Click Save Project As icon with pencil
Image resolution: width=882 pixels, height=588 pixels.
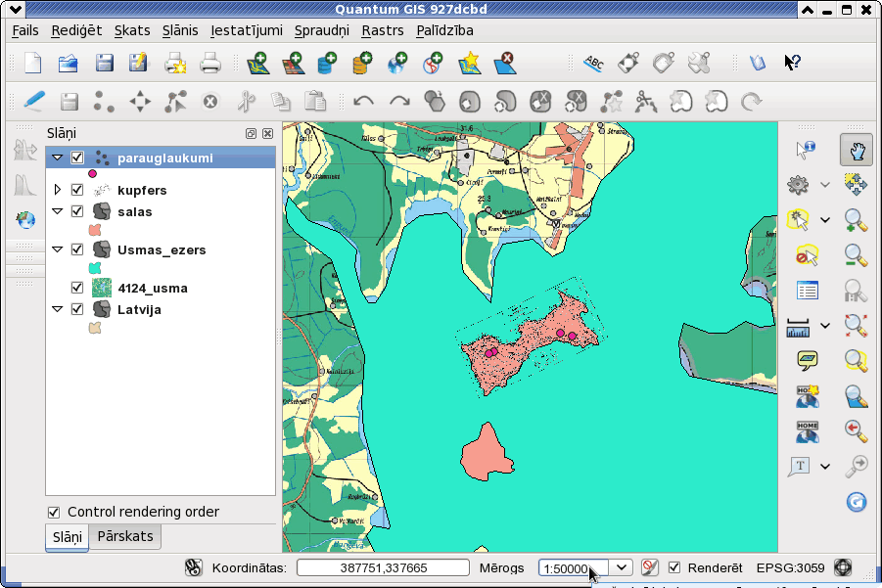point(138,63)
